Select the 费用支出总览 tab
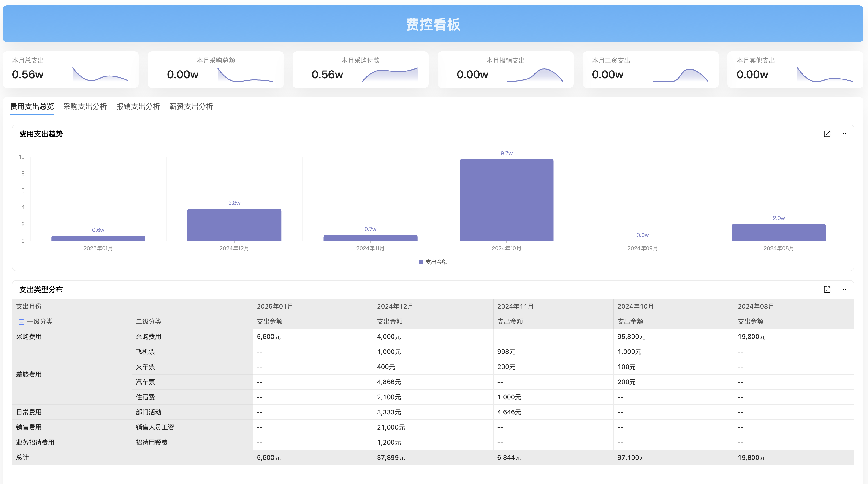868x484 pixels. pyautogui.click(x=32, y=106)
